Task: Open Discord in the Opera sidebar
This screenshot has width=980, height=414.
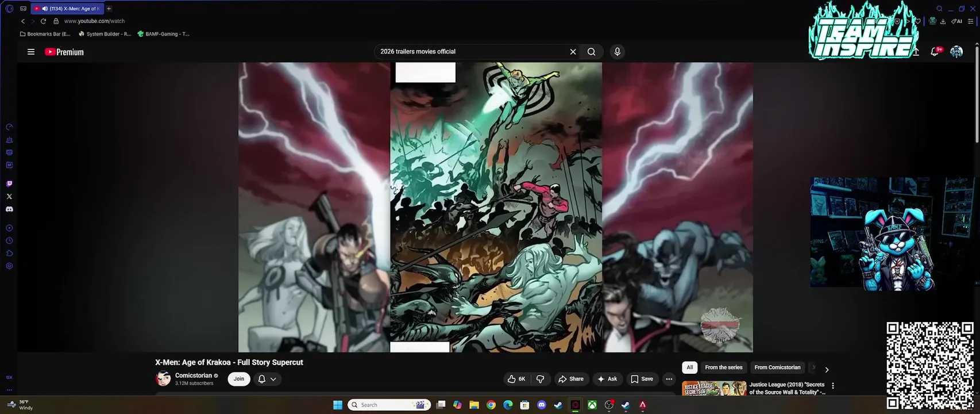Action: point(9,209)
